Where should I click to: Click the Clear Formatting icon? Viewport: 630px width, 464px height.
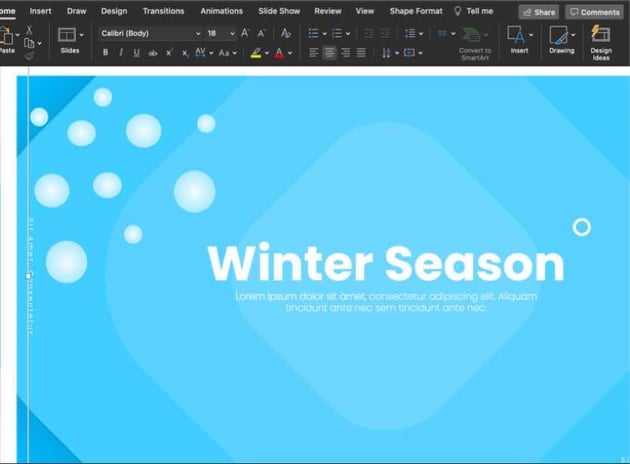pyautogui.click(x=286, y=33)
